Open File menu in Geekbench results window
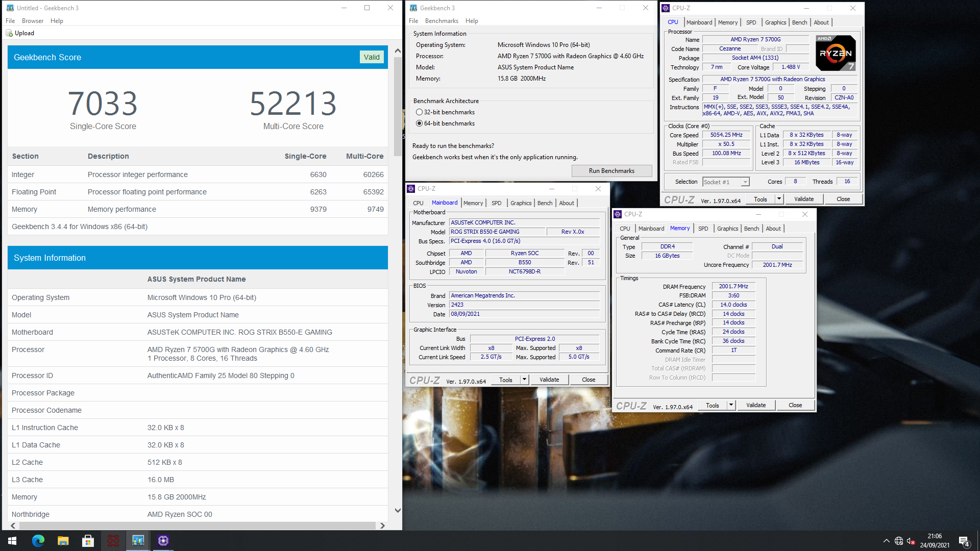 [x=10, y=21]
